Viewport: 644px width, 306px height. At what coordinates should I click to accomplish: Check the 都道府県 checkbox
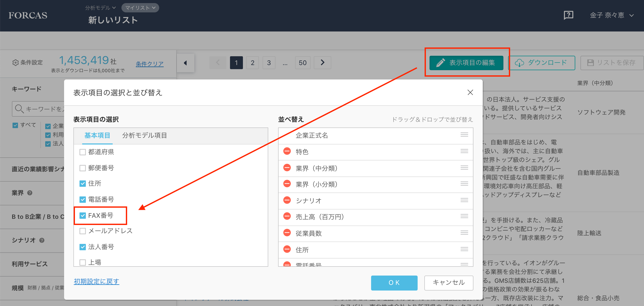pyautogui.click(x=83, y=152)
